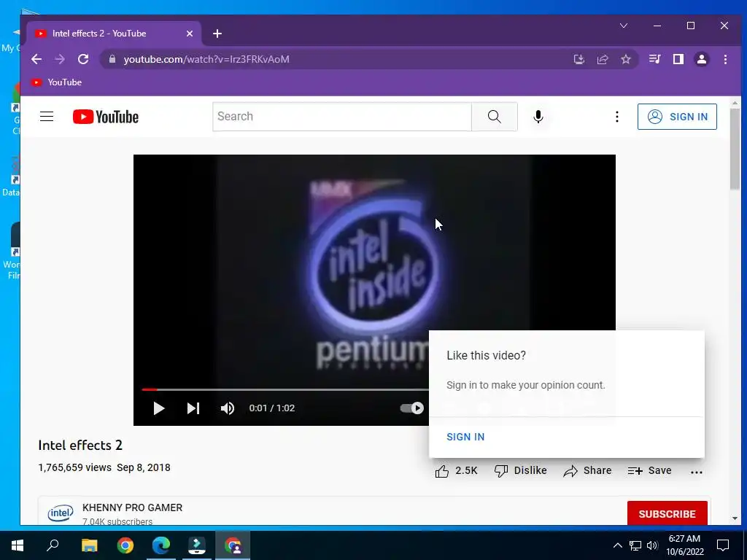The height and width of the screenshot is (560, 747).
Task: Close the Intel effects 2 tab
Action: [190, 34]
